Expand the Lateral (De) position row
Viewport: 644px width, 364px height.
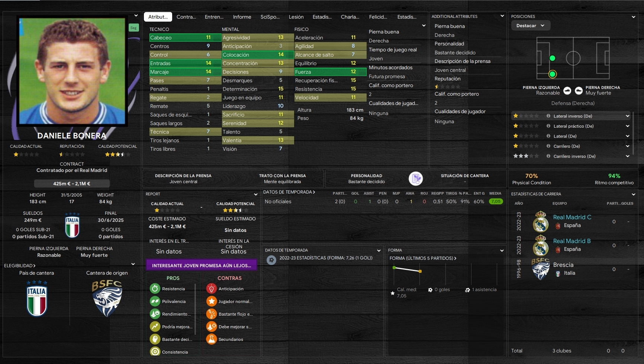tap(628, 136)
